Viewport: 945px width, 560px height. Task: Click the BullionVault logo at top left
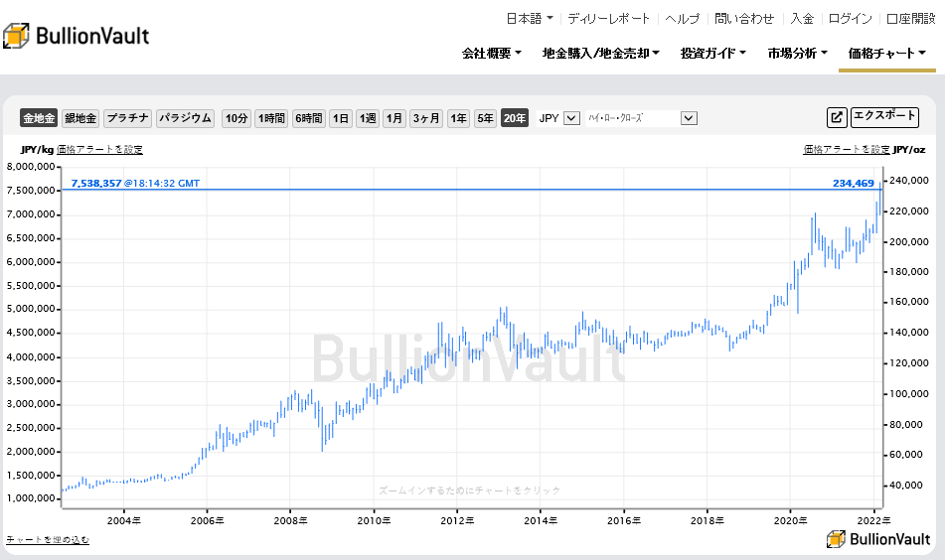click(76, 36)
